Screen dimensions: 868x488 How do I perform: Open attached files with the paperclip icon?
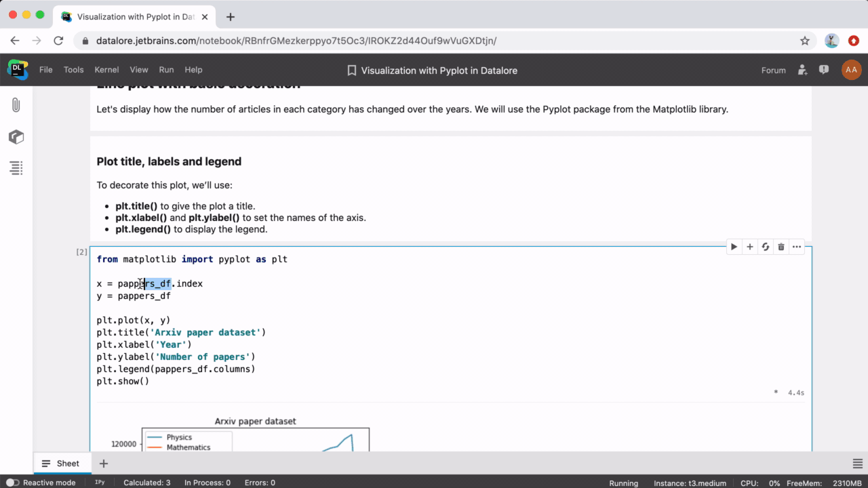(x=16, y=105)
